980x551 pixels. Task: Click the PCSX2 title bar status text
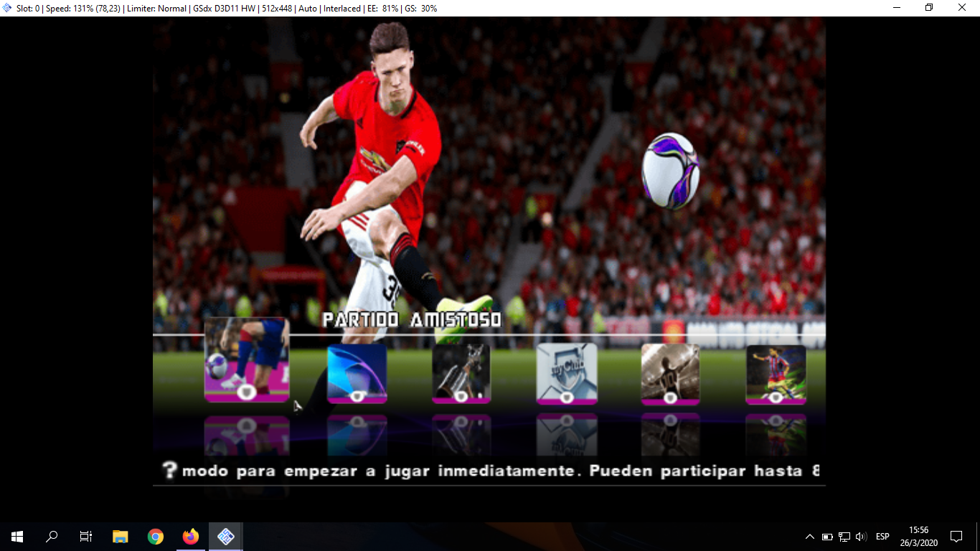point(226,8)
